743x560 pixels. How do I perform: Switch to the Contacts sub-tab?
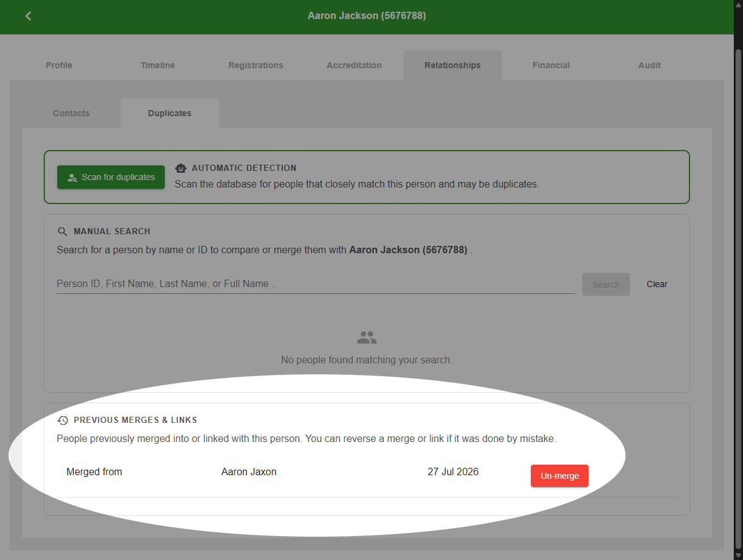[x=71, y=113]
